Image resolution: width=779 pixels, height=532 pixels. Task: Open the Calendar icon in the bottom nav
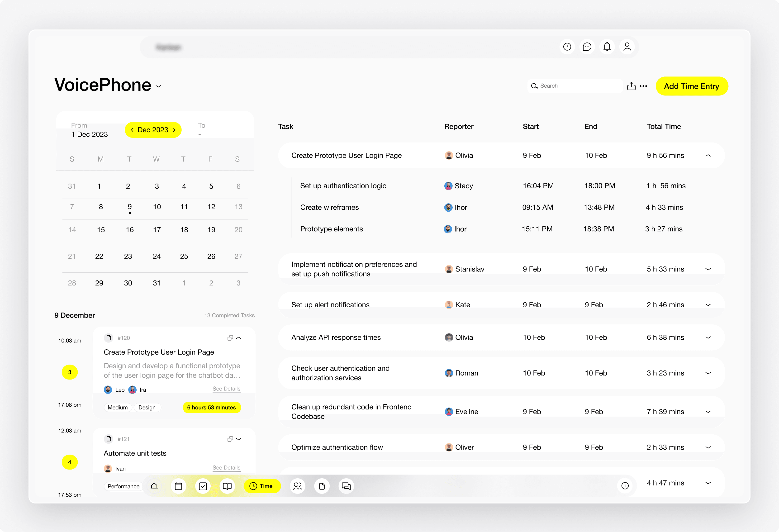tap(178, 486)
